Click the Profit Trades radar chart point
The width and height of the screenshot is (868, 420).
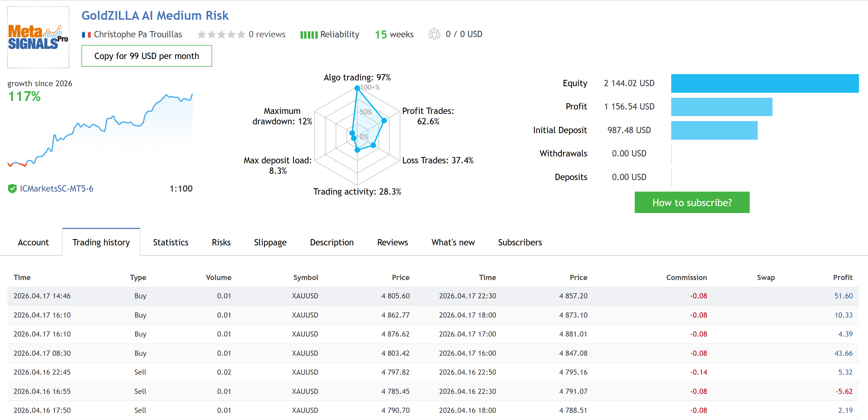(x=384, y=120)
